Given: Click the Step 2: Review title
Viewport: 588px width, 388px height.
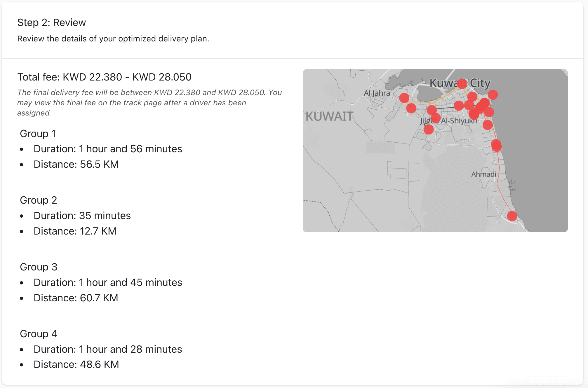Looking at the screenshot, I should [x=51, y=22].
